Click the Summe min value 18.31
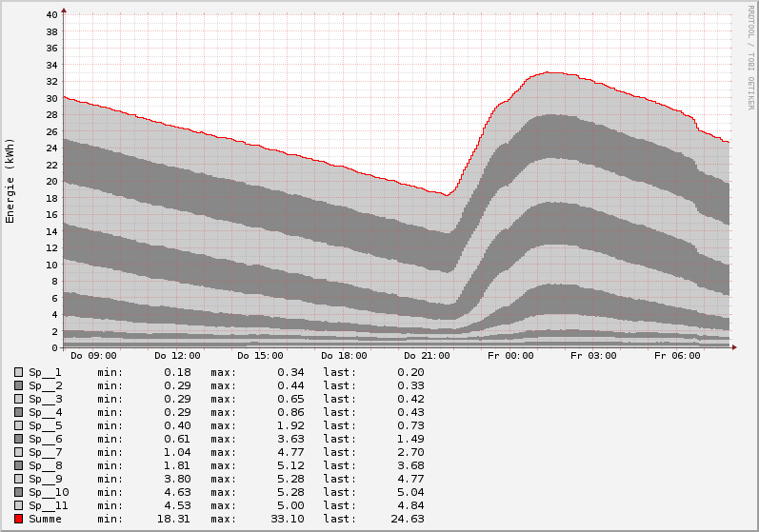The width and height of the screenshot is (759, 532). (174, 519)
